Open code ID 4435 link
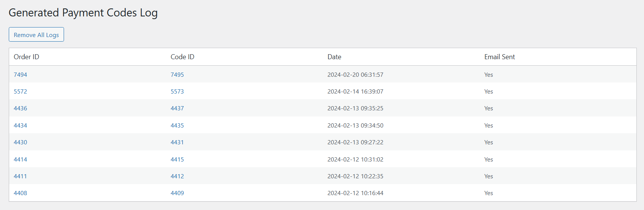 177,126
